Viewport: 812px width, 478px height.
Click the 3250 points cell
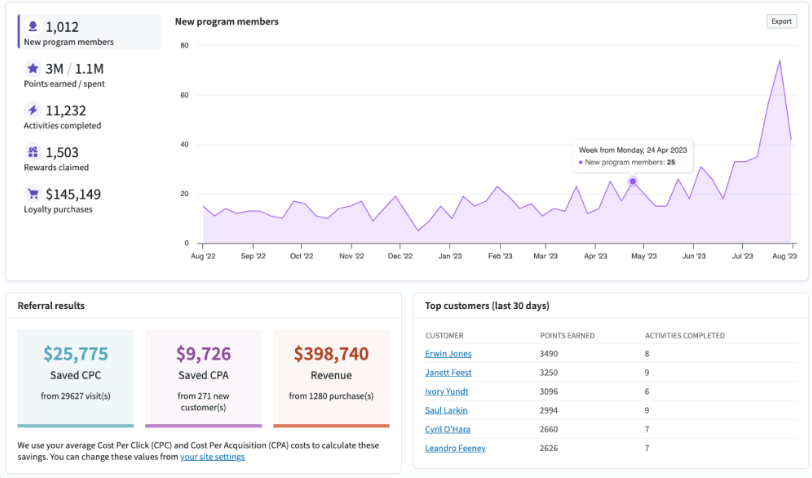click(548, 372)
